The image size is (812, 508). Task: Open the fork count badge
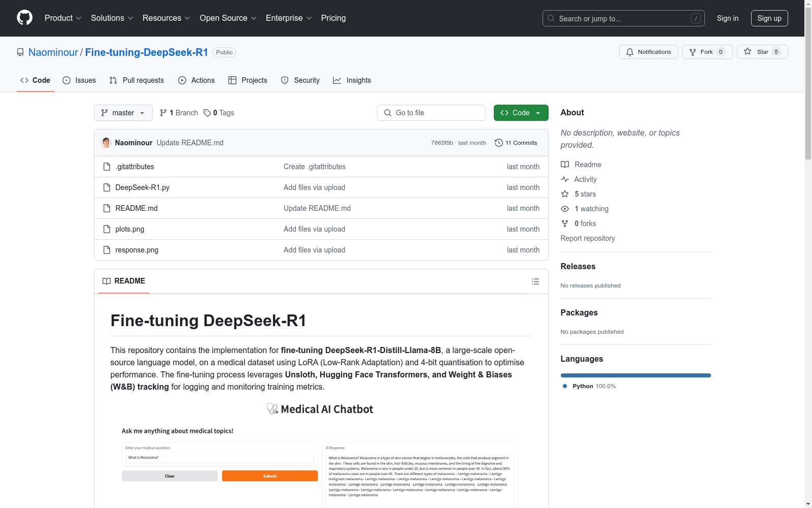[721, 52]
